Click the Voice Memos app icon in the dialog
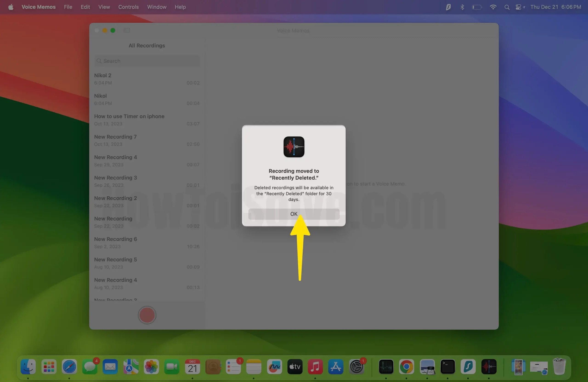The image size is (588, 382). [294, 147]
